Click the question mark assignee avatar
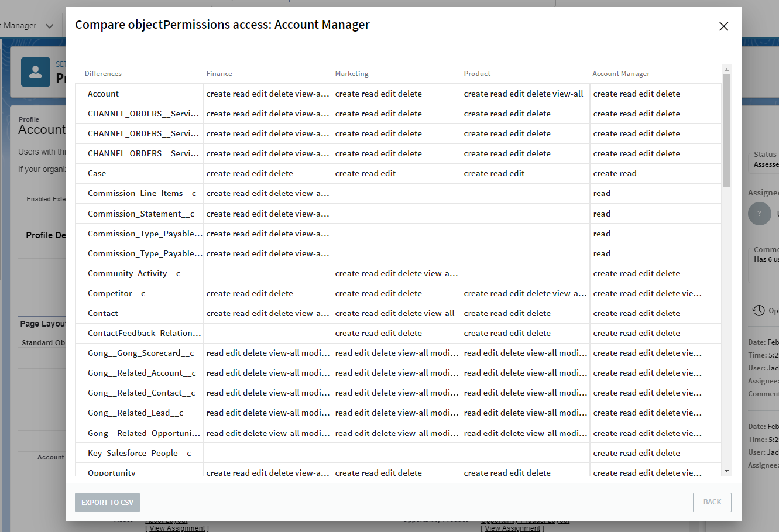The height and width of the screenshot is (532, 779). point(760,214)
